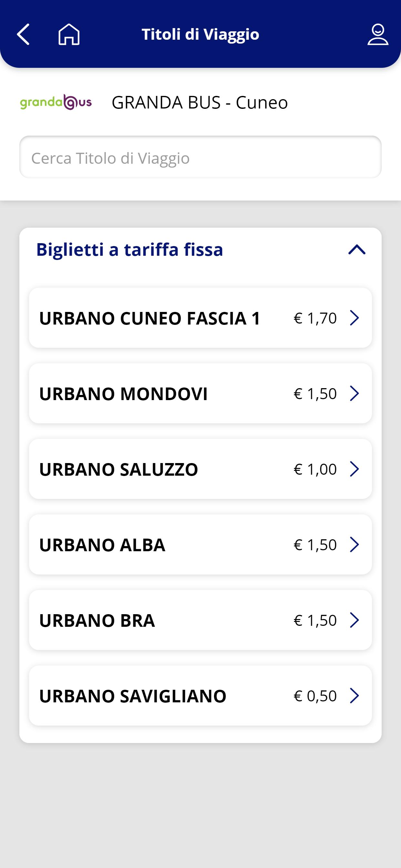Choose the URBANO MONDOVI ticket

pos(200,393)
